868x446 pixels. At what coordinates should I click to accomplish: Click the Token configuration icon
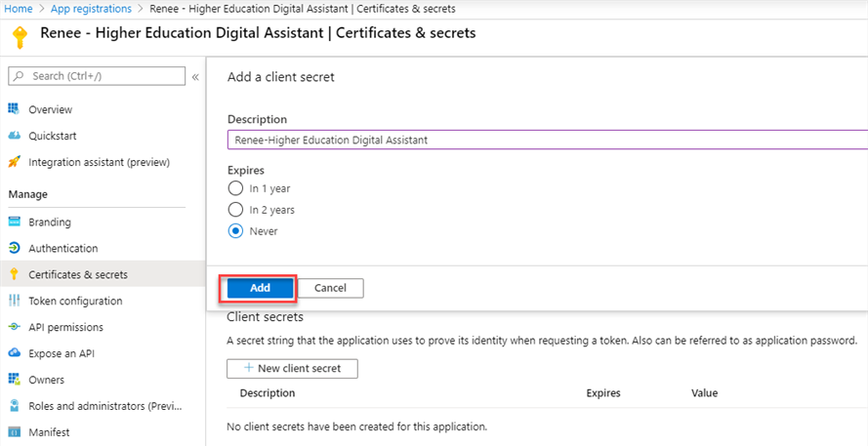point(14,301)
